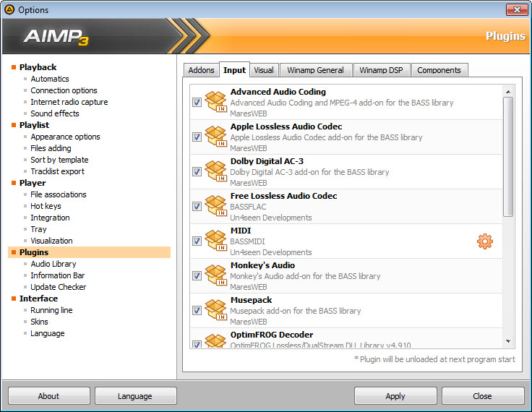
Task: Open Connection options page
Action: point(64,90)
